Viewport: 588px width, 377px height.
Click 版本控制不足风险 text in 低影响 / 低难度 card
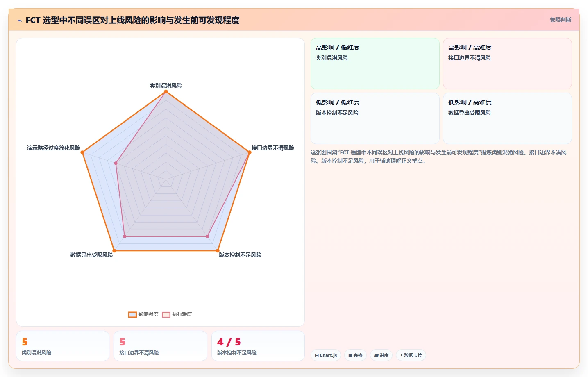[337, 113]
